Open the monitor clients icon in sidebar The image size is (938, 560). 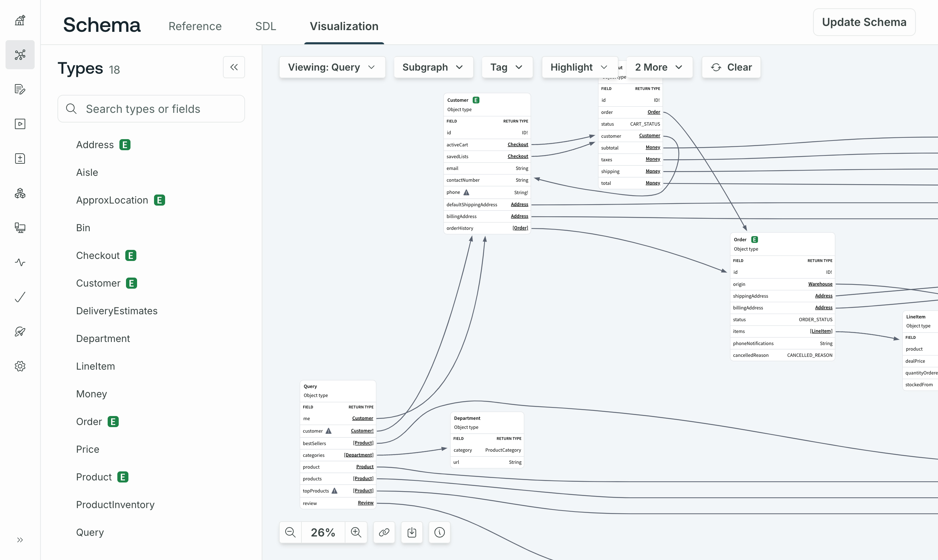click(x=20, y=227)
